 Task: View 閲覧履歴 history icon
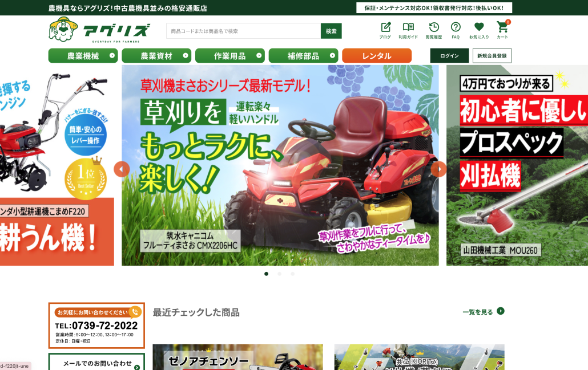click(x=433, y=30)
